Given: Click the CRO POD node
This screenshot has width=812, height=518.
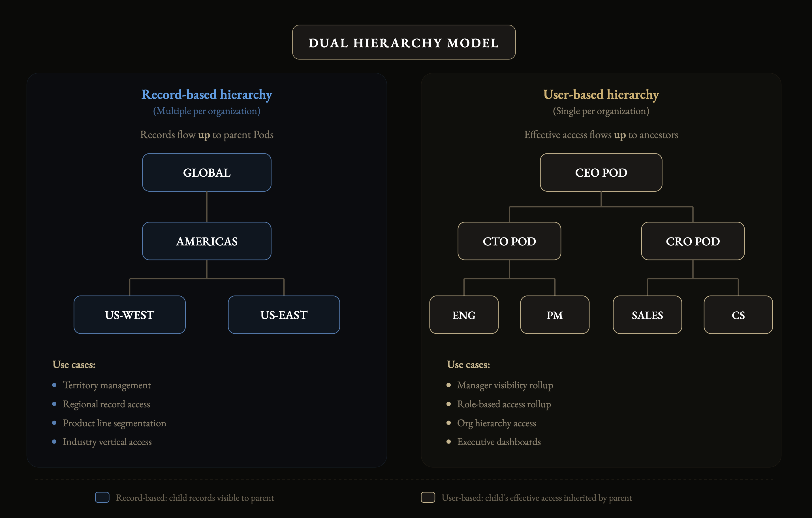Looking at the screenshot, I should pos(692,241).
